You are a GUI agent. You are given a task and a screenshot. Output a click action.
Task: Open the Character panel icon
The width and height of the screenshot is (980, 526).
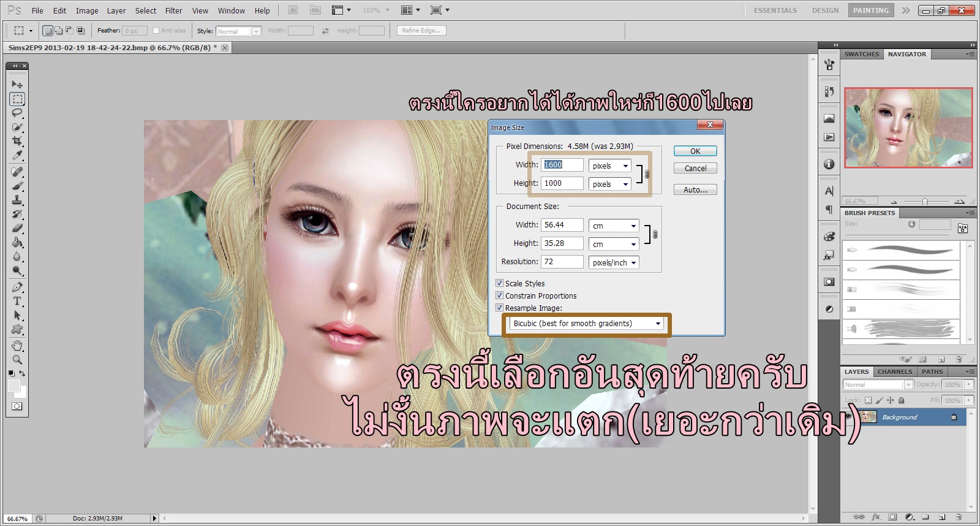[x=829, y=191]
